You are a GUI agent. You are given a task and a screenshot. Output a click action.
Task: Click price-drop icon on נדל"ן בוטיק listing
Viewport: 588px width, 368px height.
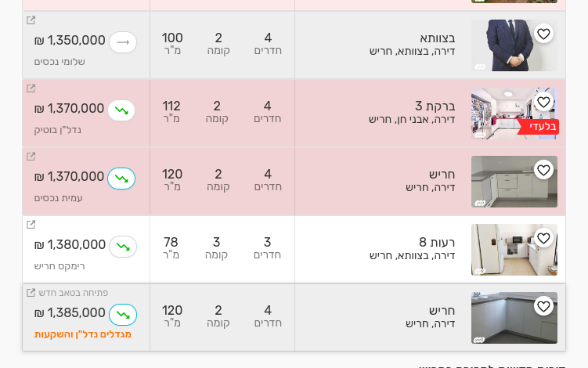(121, 110)
